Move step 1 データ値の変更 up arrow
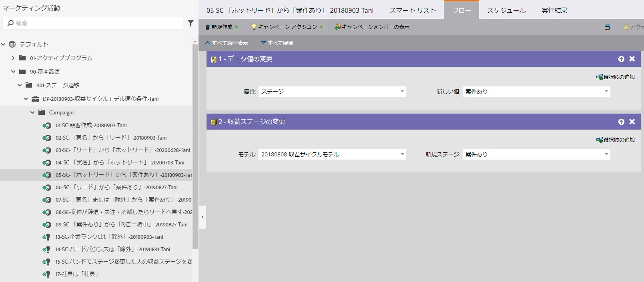The width and height of the screenshot is (644, 282). click(x=621, y=59)
